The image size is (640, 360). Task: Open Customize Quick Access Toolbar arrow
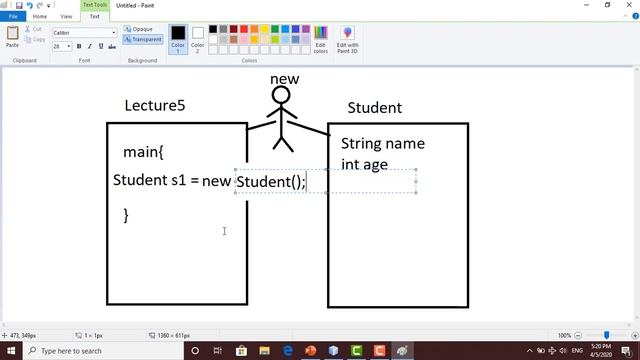(49, 6)
